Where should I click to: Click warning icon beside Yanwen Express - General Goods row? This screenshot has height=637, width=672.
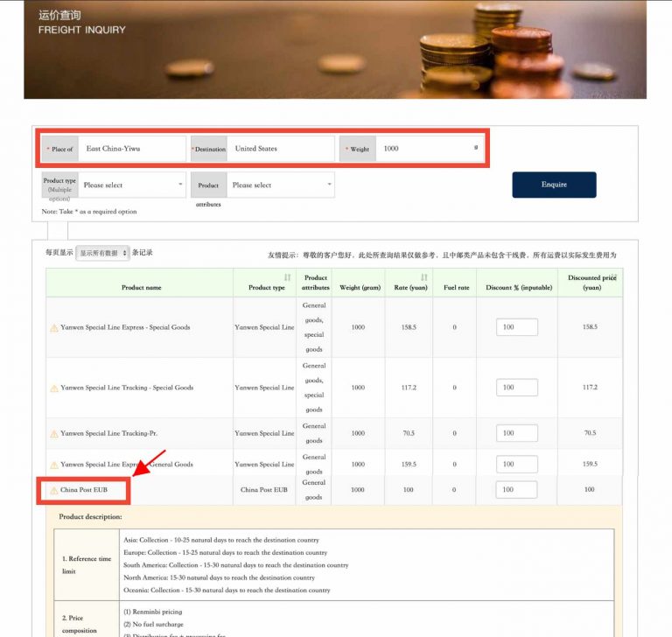54,465
